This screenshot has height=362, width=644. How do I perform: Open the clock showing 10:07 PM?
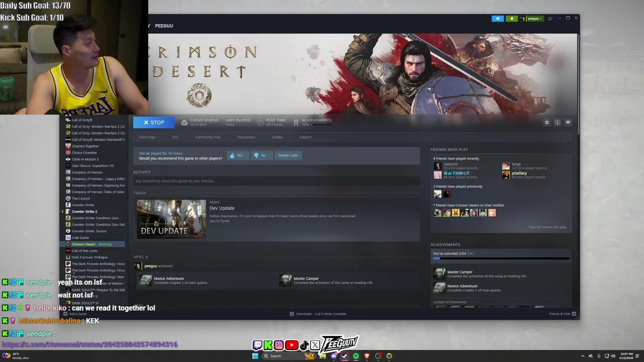[626, 356]
